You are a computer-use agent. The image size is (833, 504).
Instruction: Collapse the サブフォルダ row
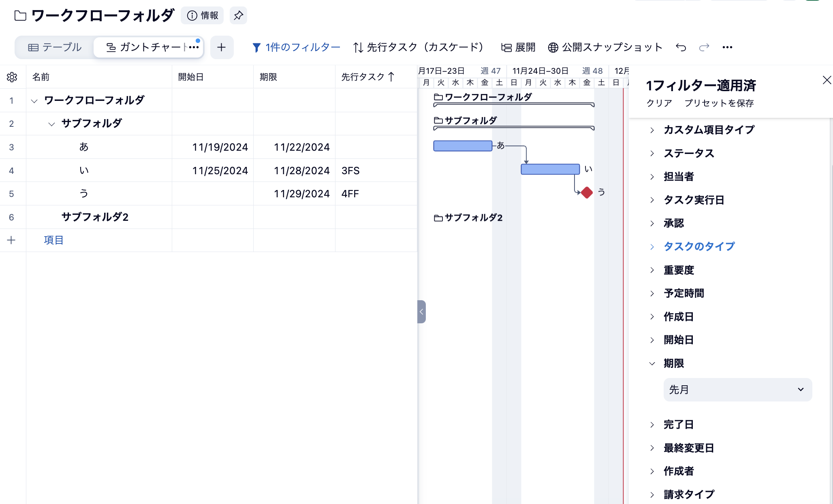[51, 124]
